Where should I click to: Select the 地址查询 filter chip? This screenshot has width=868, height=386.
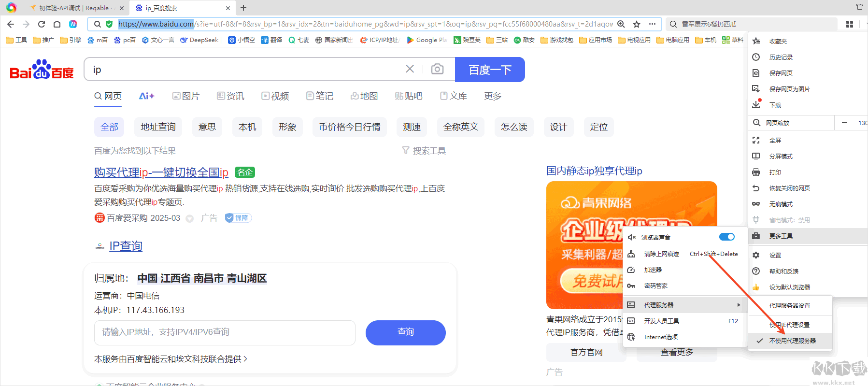pos(158,127)
